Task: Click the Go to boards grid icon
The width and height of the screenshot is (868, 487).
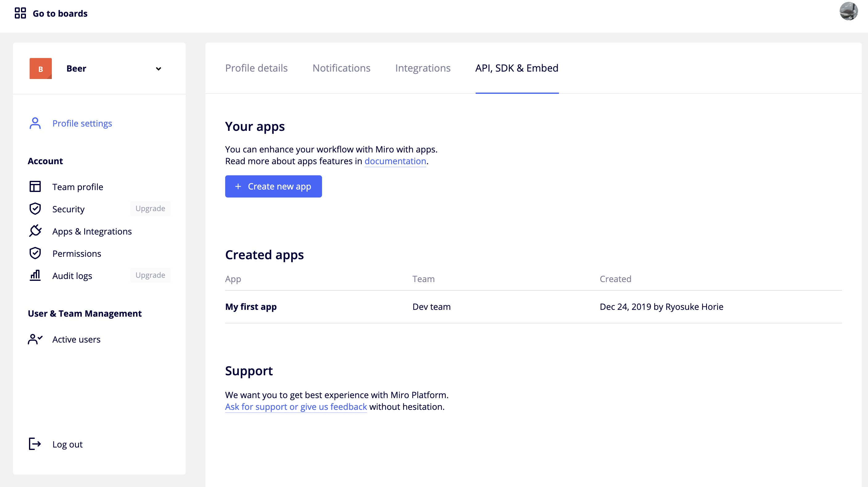Action: [x=20, y=13]
